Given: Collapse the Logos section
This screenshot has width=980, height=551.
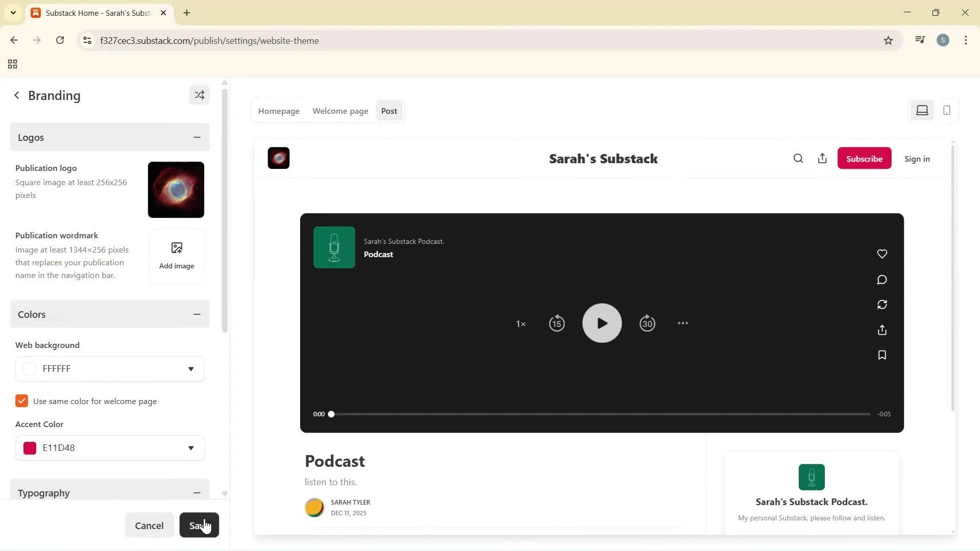Looking at the screenshot, I should tap(197, 137).
